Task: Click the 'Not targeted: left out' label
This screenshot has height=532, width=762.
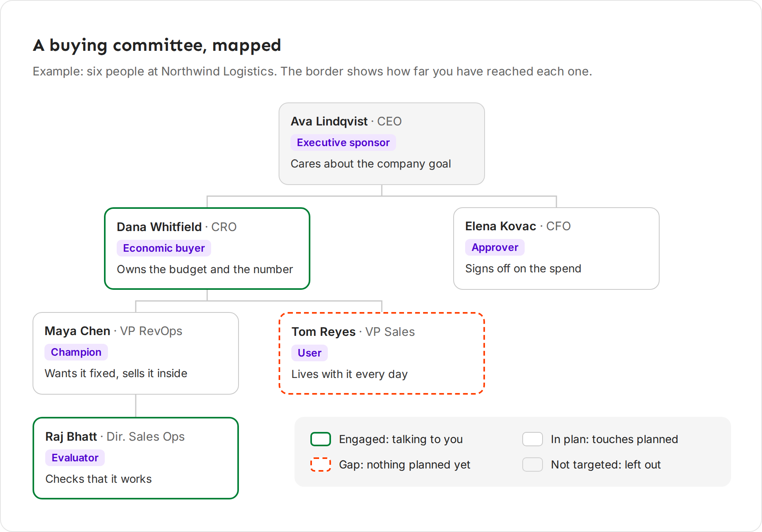Action: tap(606, 465)
